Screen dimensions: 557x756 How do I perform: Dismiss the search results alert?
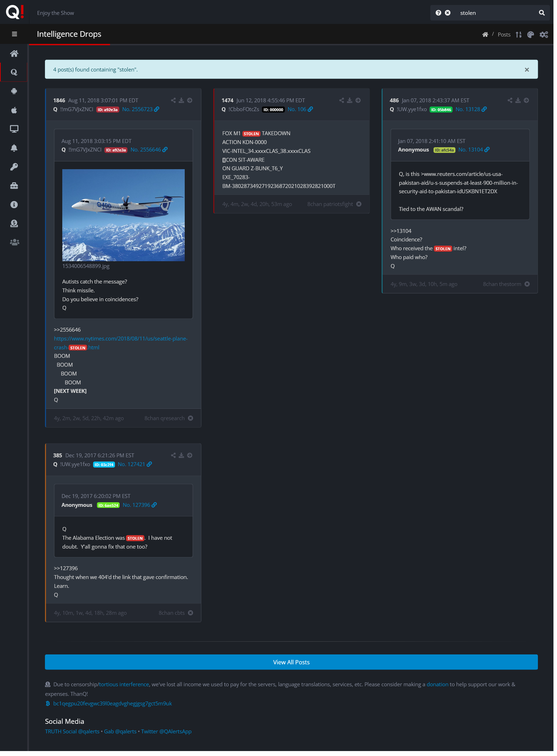[x=527, y=70]
